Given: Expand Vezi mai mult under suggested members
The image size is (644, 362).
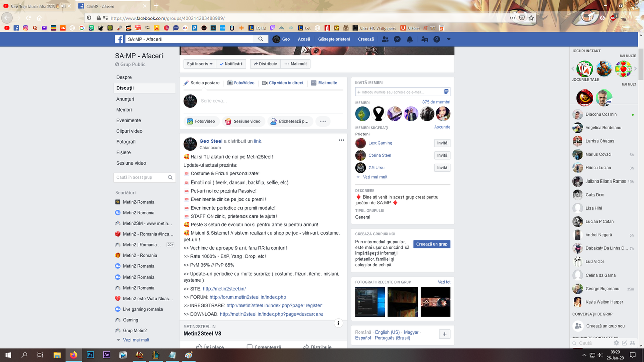Looking at the screenshot, I should [375, 177].
